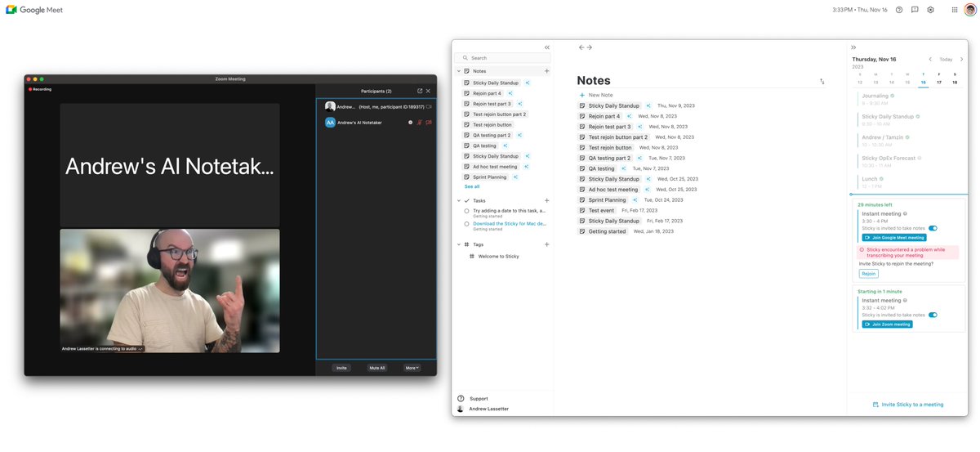Open Google Meet settings gear
This screenshot has height=452, width=980.
tap(930, 10)
